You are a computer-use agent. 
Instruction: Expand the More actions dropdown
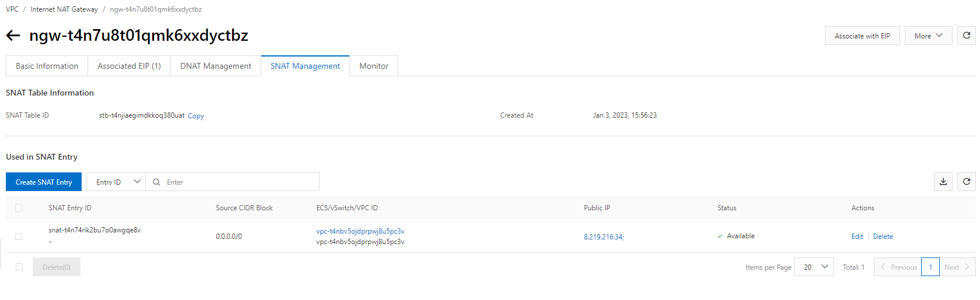click(928, 36)
